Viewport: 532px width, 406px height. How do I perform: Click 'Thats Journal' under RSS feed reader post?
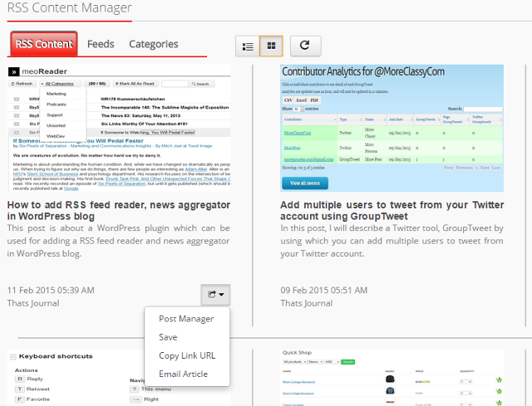pyautogui.click(x=33, y=303)
